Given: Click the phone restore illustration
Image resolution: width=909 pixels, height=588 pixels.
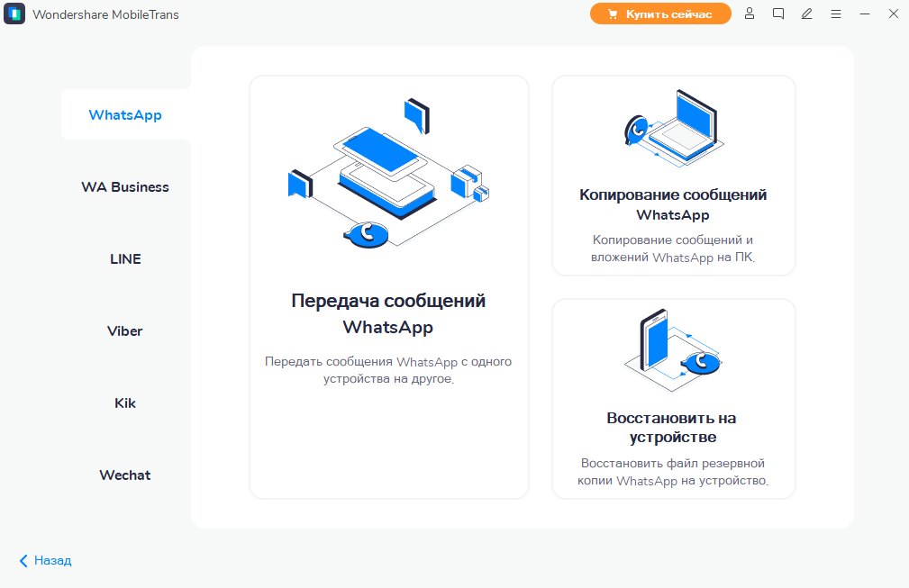Looking at the screenshot, I should [672, 350].
